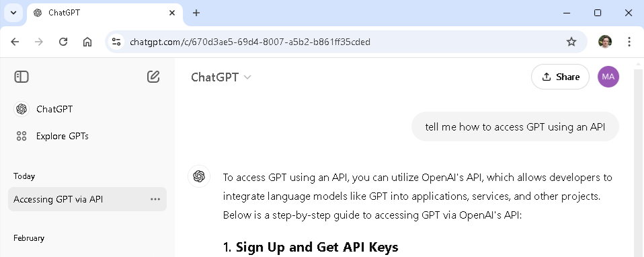Navigate back with the back arrow
The image size is (644, 257).
pos(15,42)
